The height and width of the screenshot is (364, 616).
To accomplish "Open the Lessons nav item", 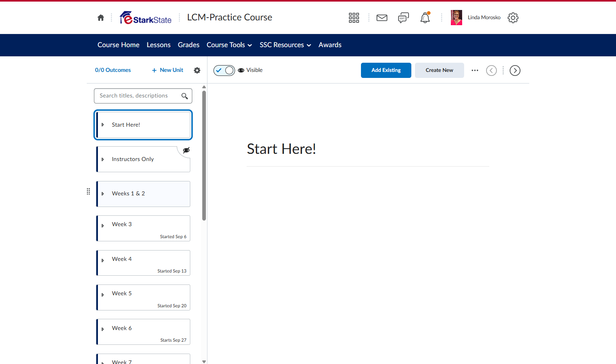I will (159, 45).
